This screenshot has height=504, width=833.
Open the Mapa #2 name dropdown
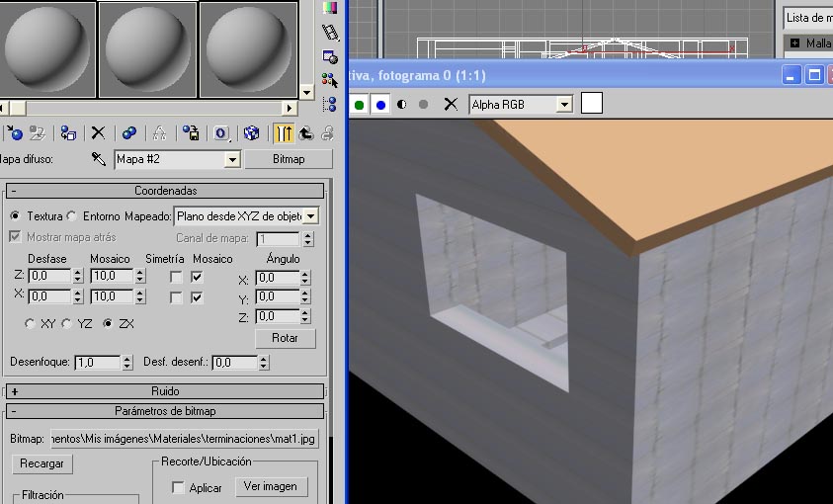click(232, 159)
